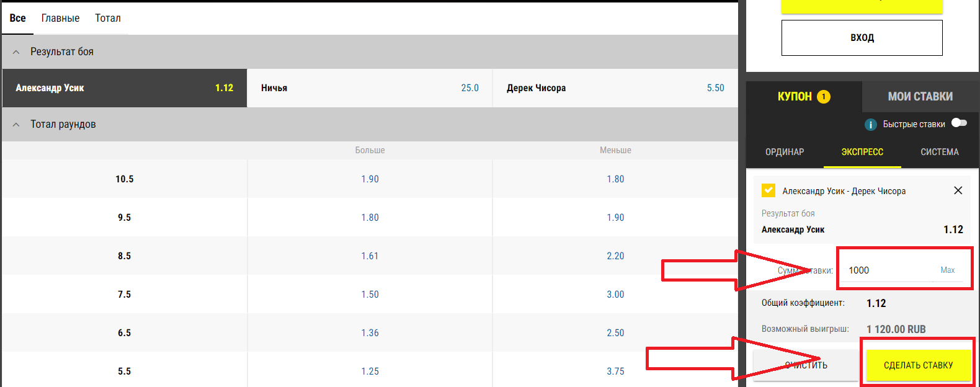Open the МОИ СТАВКИ tab
This screenshot has width=980, height=387.
[920, 97]
